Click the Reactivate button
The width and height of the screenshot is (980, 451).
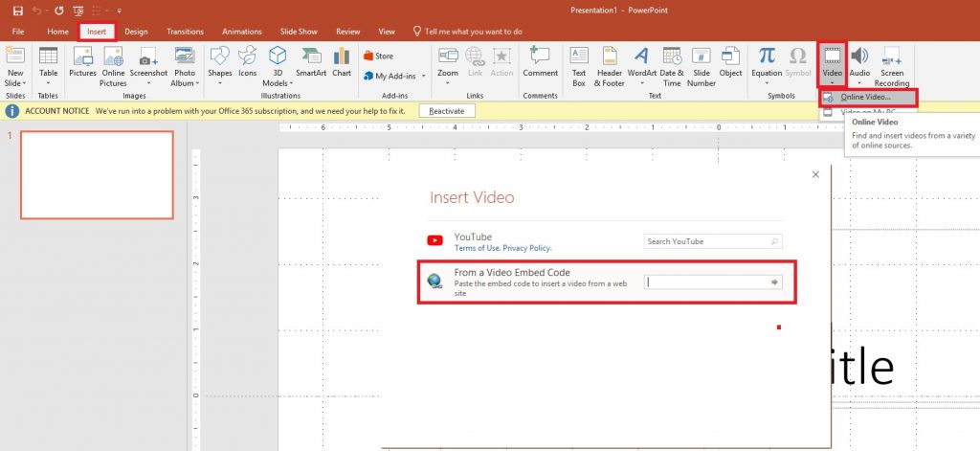(x=447, y=111)
